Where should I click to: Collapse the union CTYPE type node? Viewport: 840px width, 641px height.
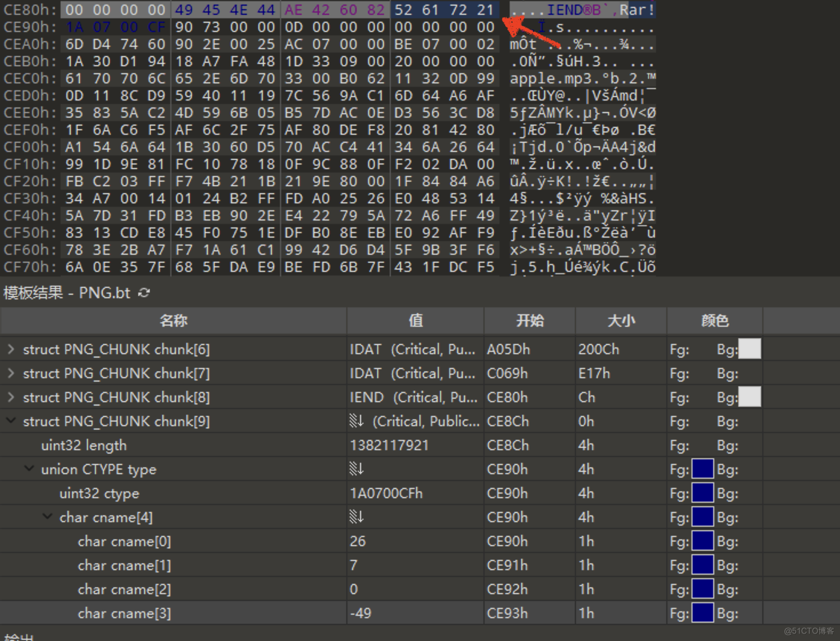[29, 469]
